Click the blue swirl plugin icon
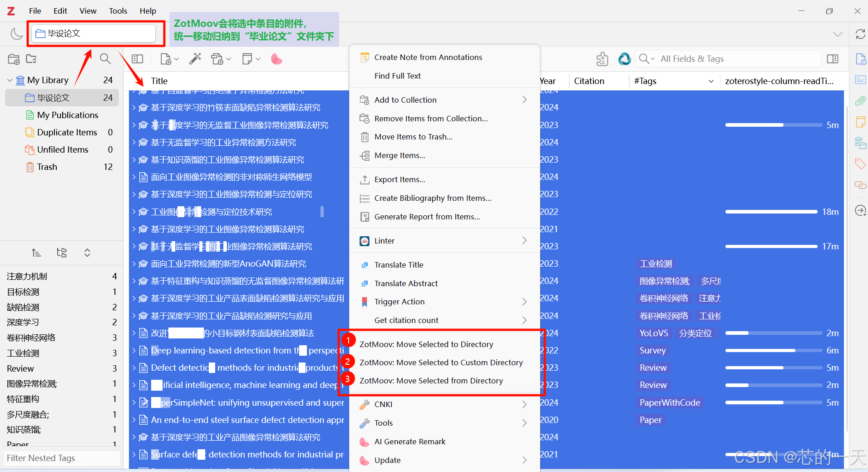The height and width of the screenshot is (472, 868). click(624, 59)
